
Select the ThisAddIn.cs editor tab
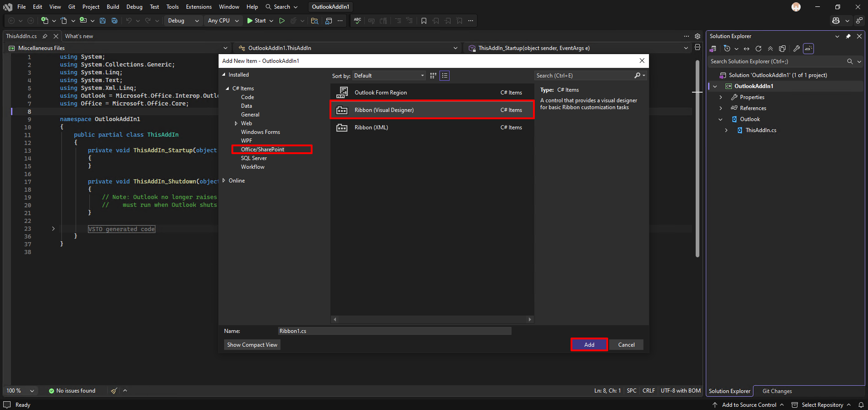pos(22,36)
